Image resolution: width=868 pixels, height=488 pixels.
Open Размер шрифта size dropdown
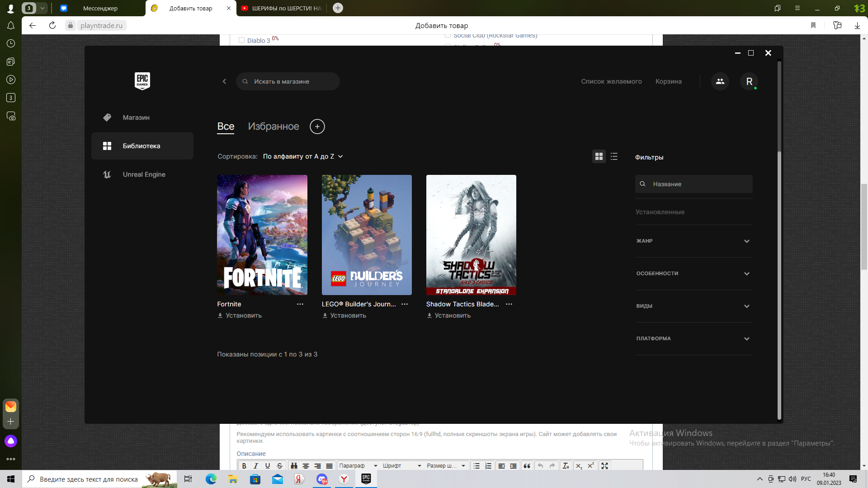446,466
